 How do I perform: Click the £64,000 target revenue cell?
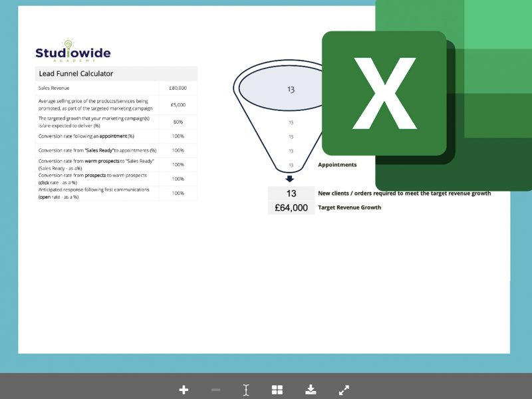(291, 207)
